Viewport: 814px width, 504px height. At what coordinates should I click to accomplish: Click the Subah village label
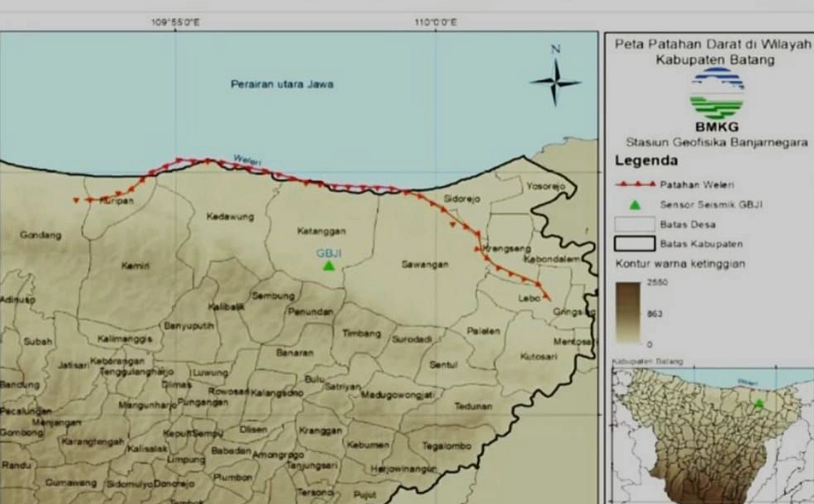click(x=38, y=341)
